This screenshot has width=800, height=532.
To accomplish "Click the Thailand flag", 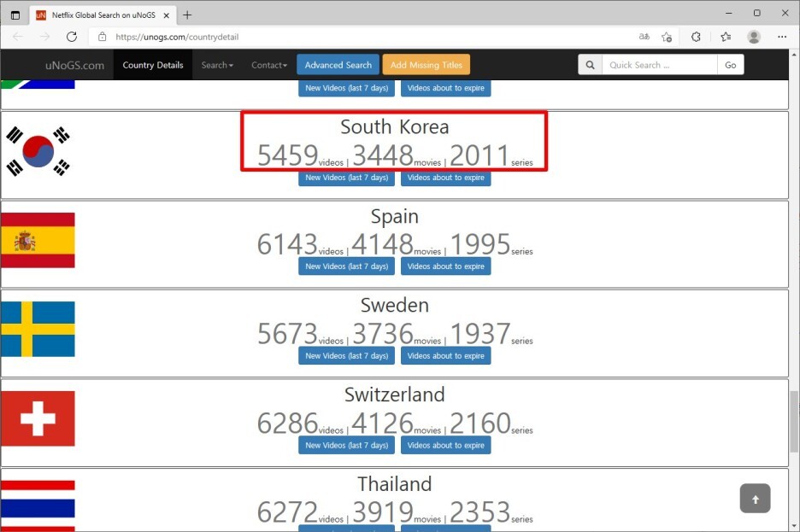I will [x=38, y=506].
